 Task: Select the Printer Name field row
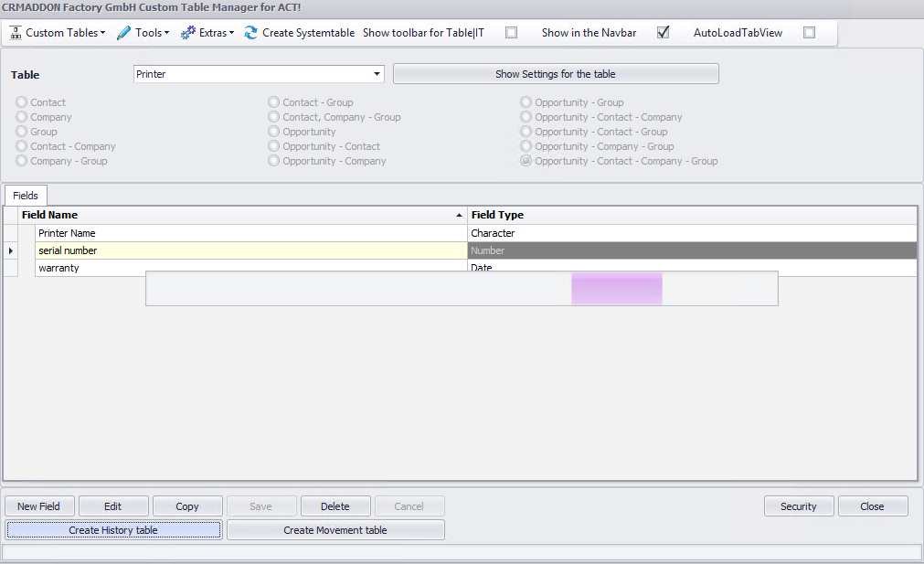click(x=251, y=233)
